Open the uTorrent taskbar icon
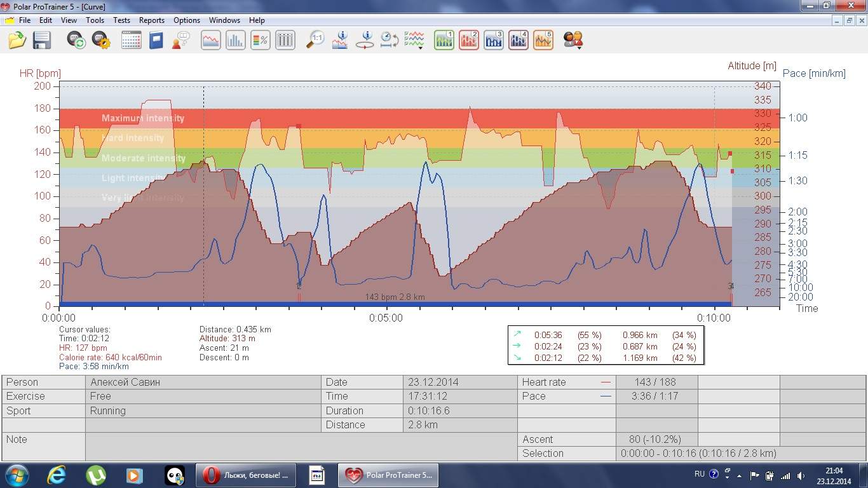The width and height of the screenshot is (868, 488). click(x=96, y=475)
